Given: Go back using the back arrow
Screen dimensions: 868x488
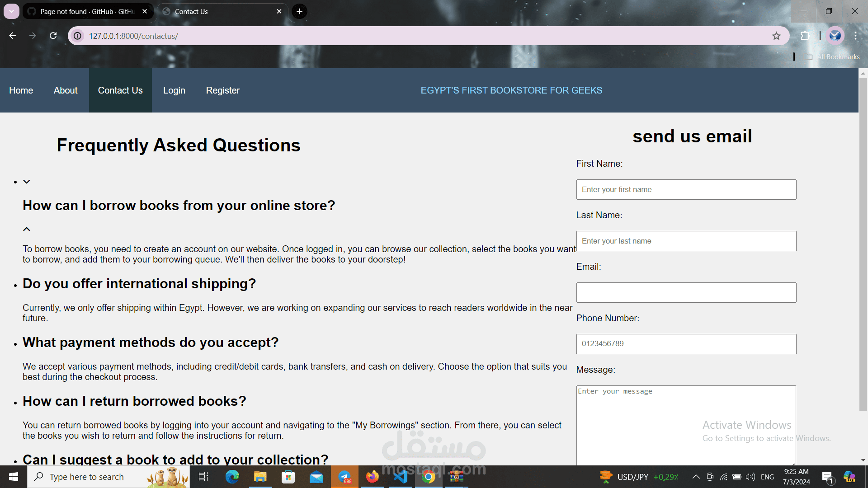Looking at the screenshot, I should (x=13, y=36).
